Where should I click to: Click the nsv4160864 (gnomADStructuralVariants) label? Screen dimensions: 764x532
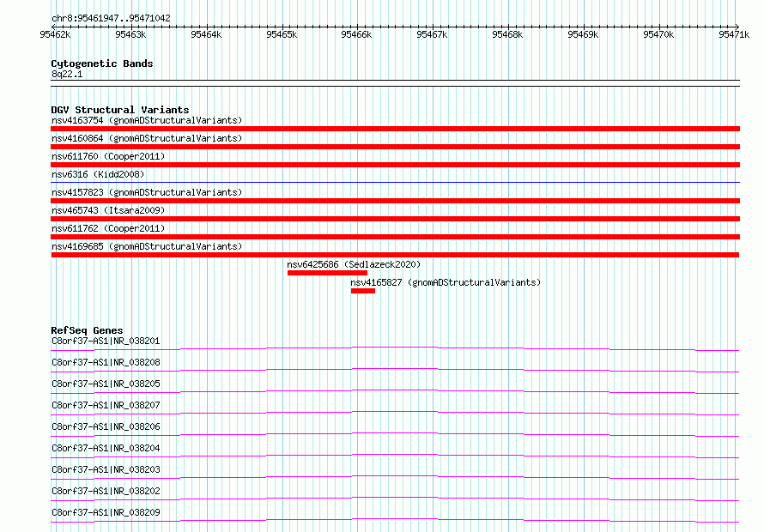pos(147,138)
